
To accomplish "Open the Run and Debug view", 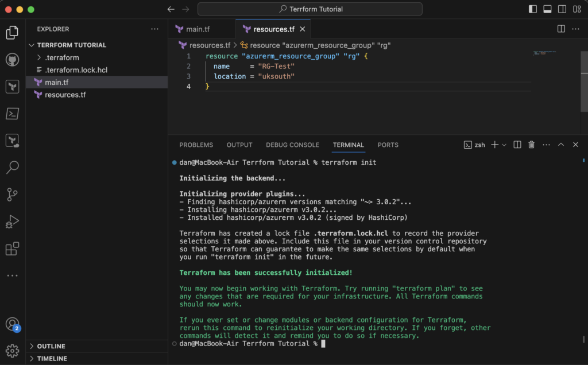I will pos(12,220).
